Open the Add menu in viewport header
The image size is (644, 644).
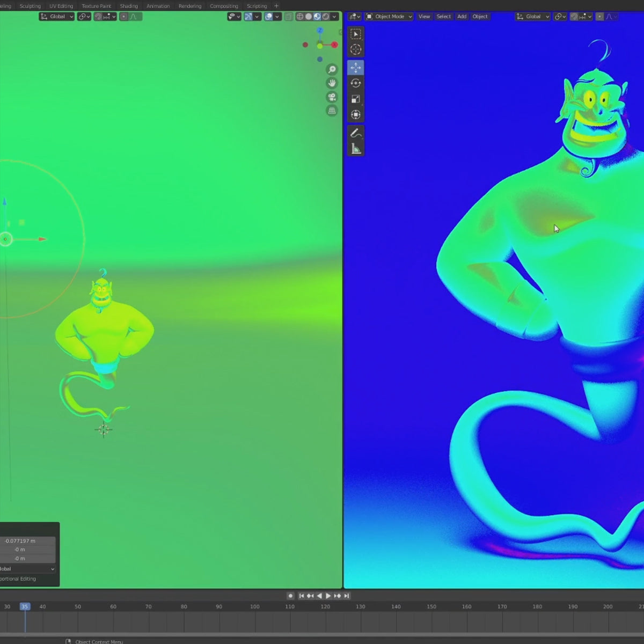tap(462, 17)
